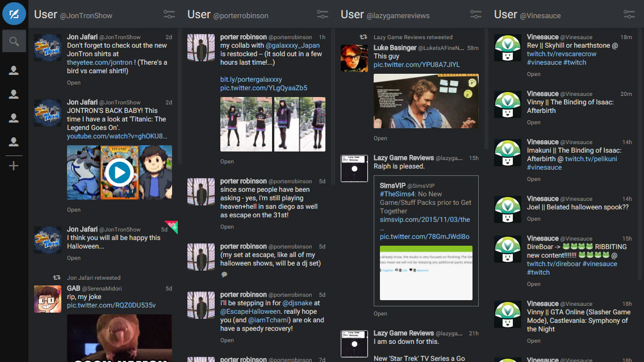This screenshot has width=644, height=362.
Task: Click the compose new tweet button
Action: [14, 14]
